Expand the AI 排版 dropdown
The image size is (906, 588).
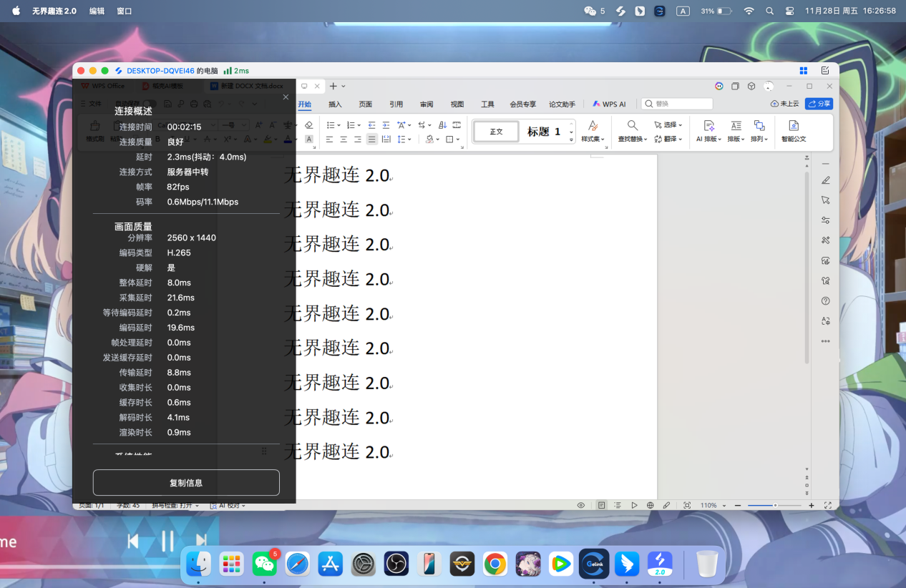[708, 131]
